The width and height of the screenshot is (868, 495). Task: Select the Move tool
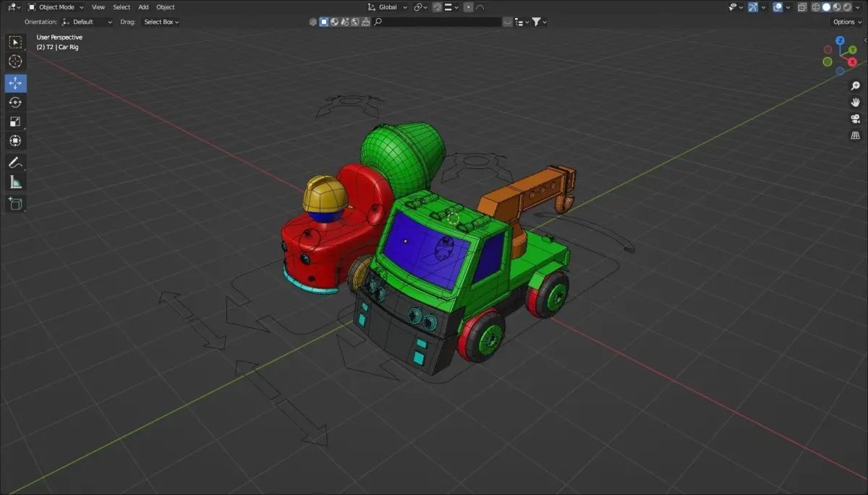(x=15, y=83)
